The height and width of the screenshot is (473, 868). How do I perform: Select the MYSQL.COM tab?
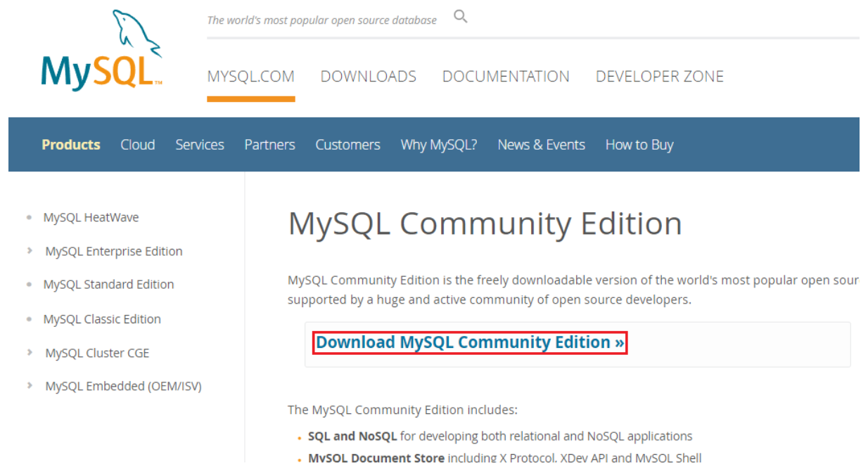point(251,77)
